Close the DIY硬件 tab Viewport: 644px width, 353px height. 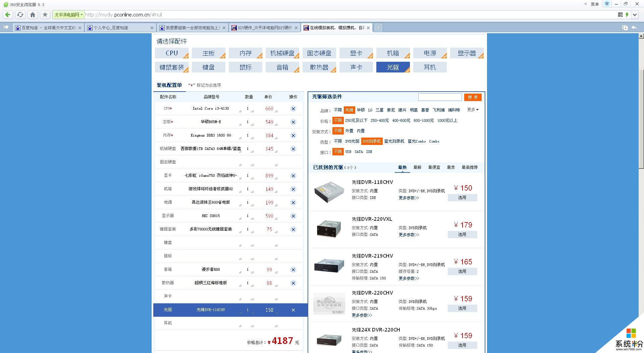(x=296, y=28)
